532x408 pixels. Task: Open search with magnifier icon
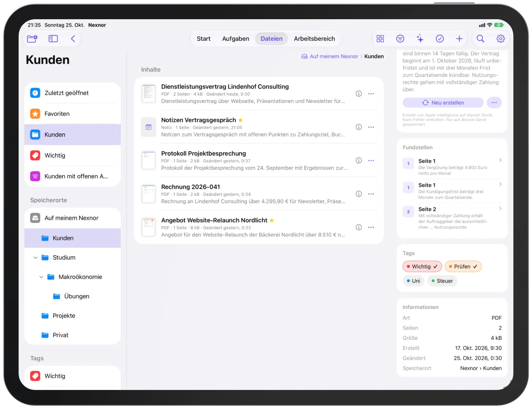click(480, 39)
